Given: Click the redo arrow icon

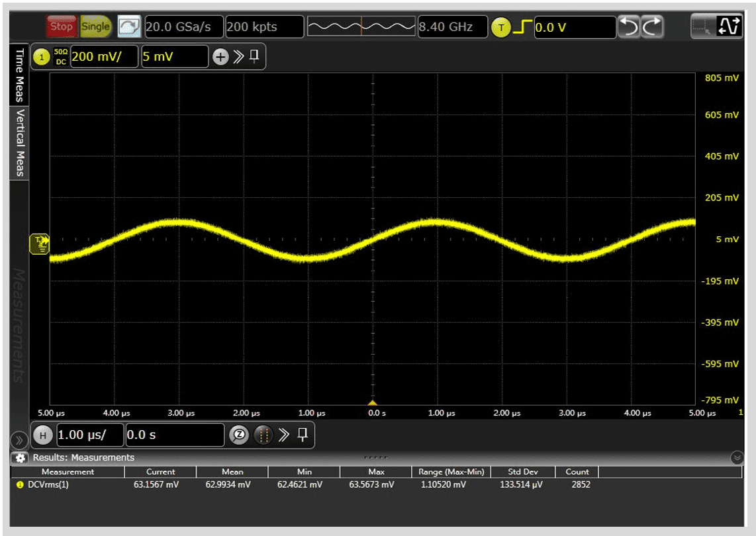Looking at the screenshot, I should [652, 27].
